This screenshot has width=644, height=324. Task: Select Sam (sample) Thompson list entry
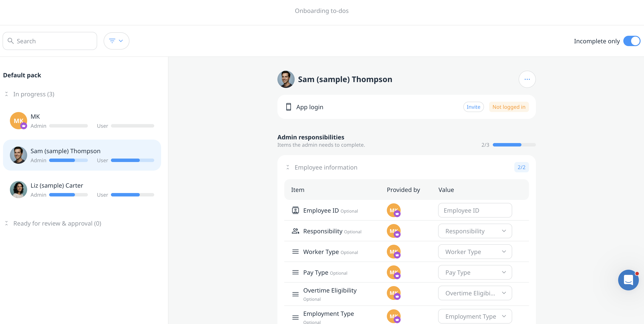tap(82, 155)
